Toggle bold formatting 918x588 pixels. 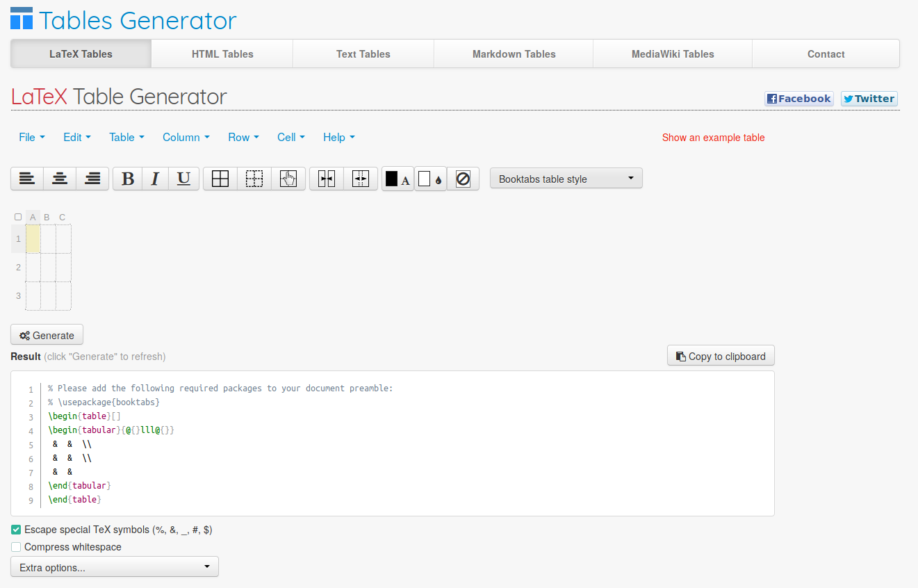128,179
